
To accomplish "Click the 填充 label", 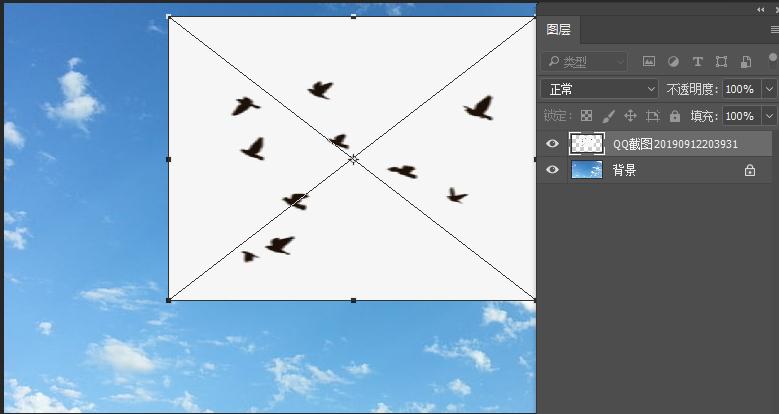I will tap(704, 116).
